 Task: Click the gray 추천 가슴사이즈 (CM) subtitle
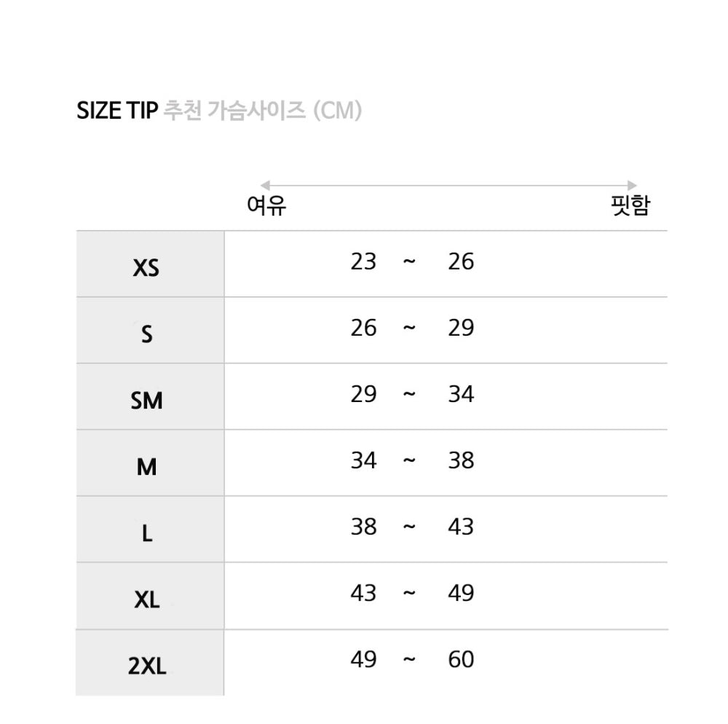tap(263, 111)
